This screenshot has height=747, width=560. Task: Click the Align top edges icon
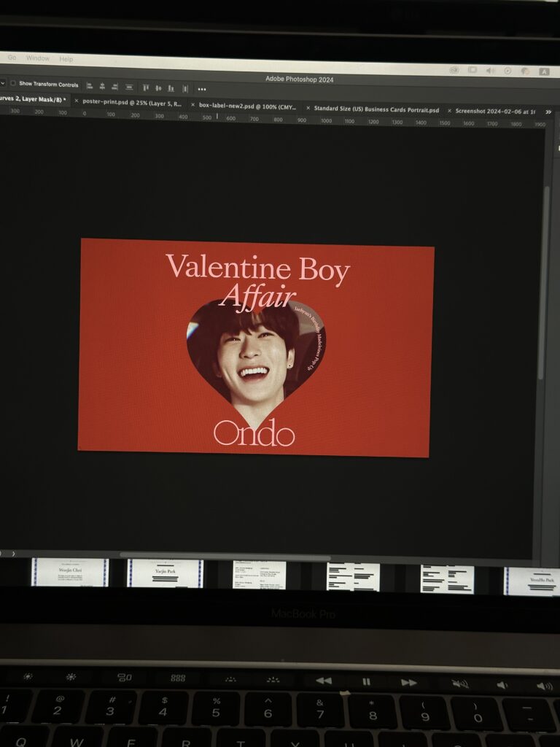[145, 88]
